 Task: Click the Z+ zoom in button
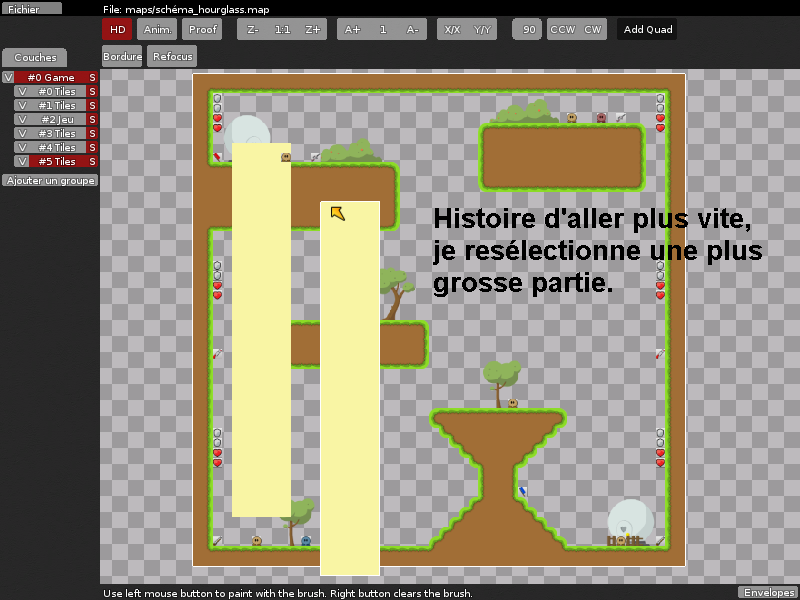[x=313, y=30]
